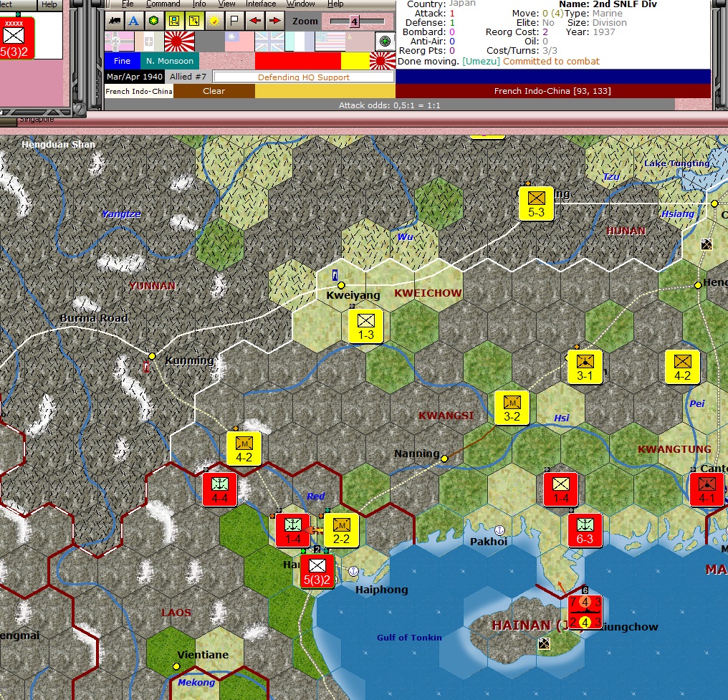Click the Nanning city marker
This screenshot has width=728, height=700.
click(x=444, y=459)
